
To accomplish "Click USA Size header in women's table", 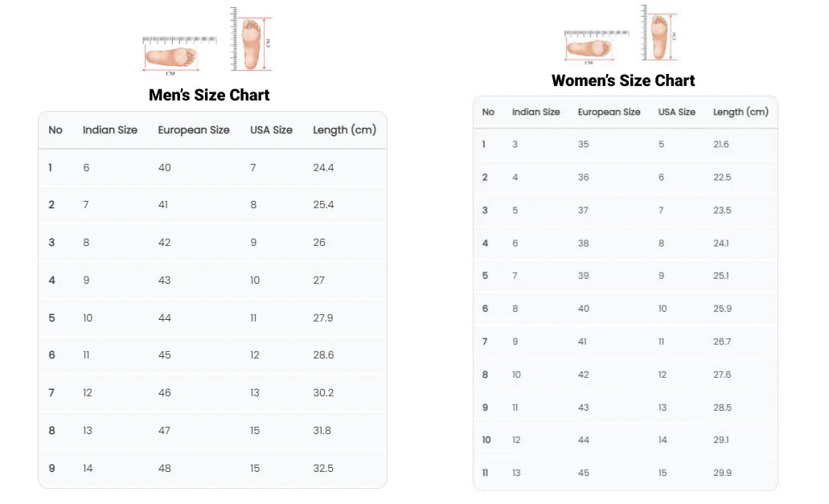I will pyautogui.click(x=677, y=112).
